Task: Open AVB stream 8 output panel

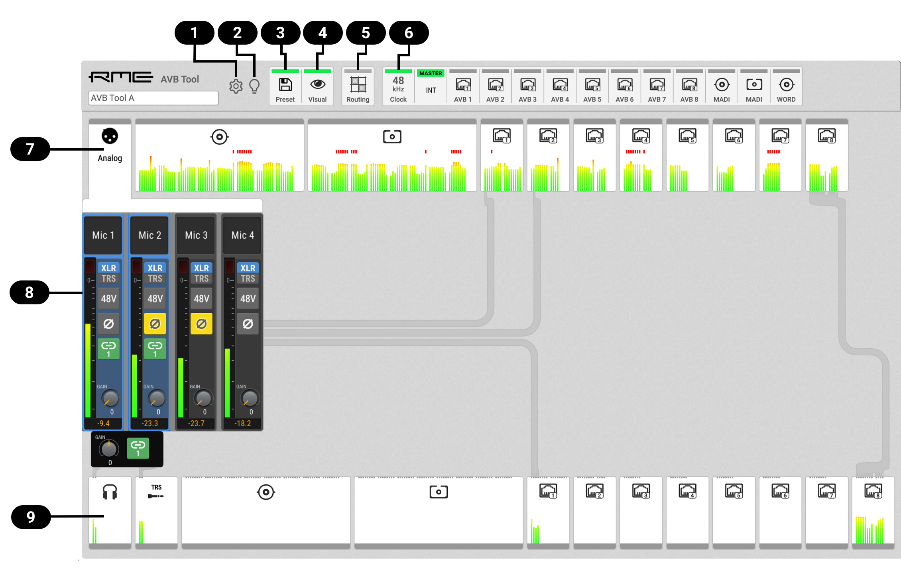Action: click(873, 513)
